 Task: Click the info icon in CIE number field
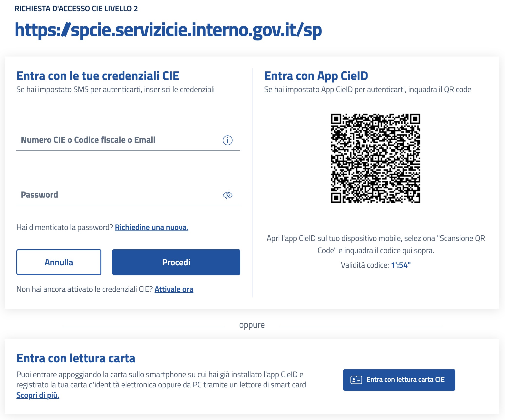[227, 140]
